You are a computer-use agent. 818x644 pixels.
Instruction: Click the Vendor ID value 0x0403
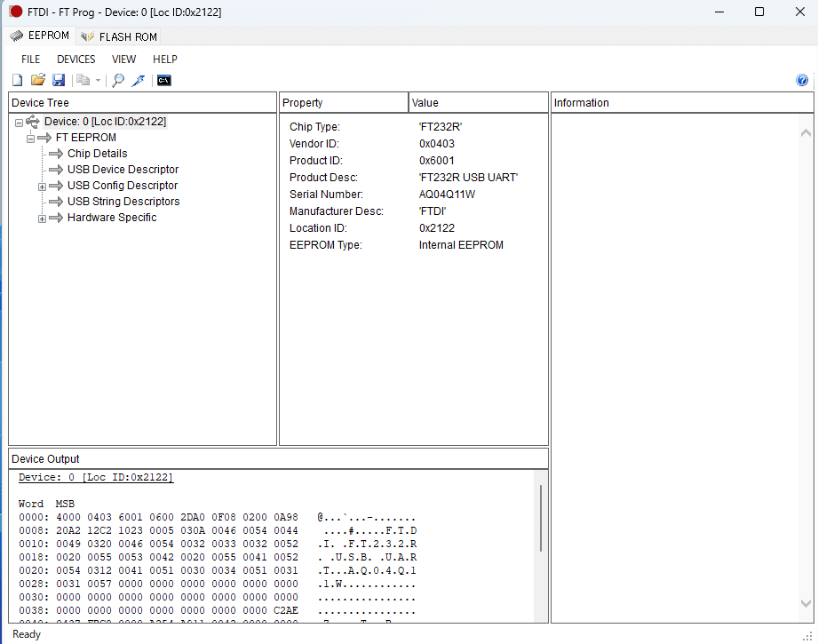point(437,144)
